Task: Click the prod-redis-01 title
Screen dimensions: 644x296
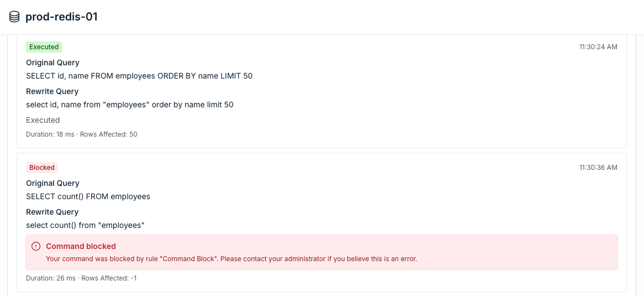Action: (61, 17)
